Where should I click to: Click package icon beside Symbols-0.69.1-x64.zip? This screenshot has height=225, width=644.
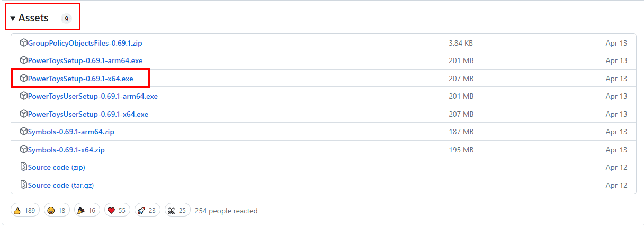[23, 150]
